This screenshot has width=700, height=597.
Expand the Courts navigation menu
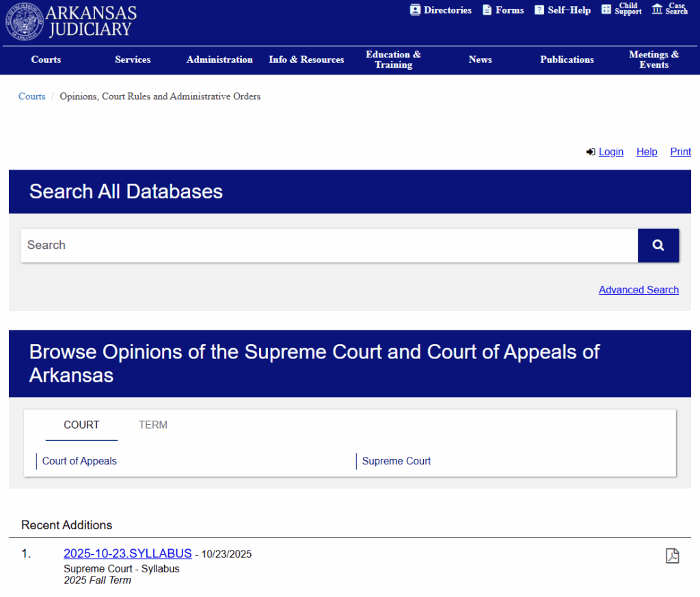tap(46, 59)
